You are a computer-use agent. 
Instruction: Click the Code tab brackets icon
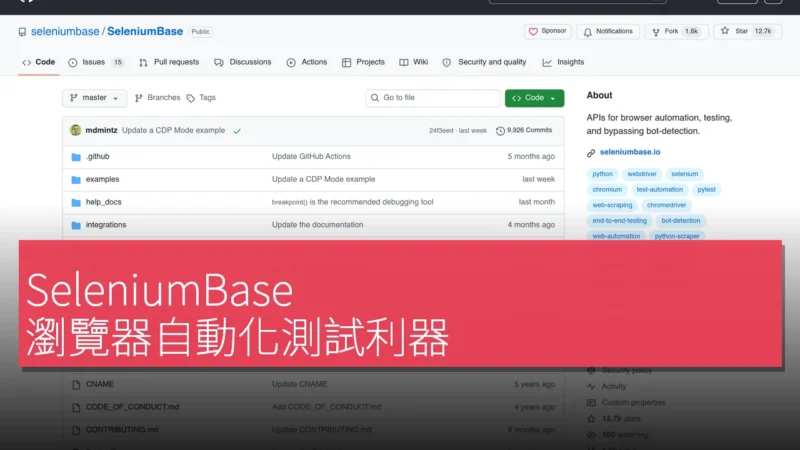(x=27, y=63)
